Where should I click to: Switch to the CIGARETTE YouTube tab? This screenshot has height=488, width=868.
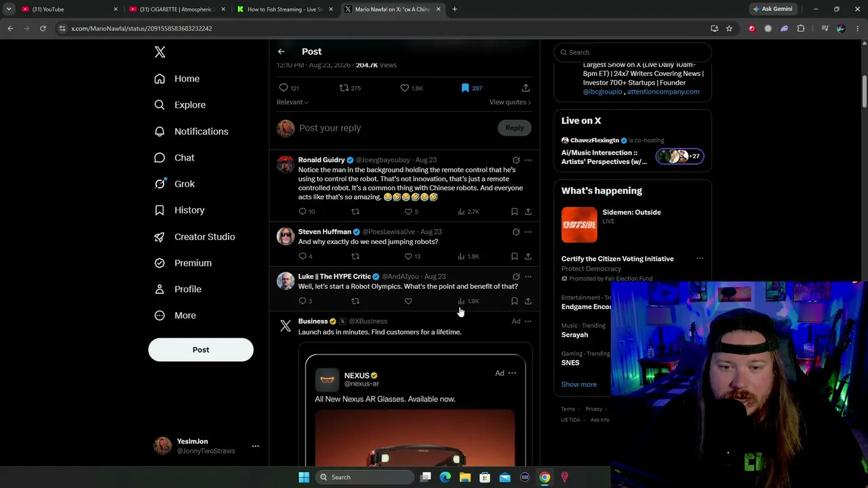[x=176, y=9]
